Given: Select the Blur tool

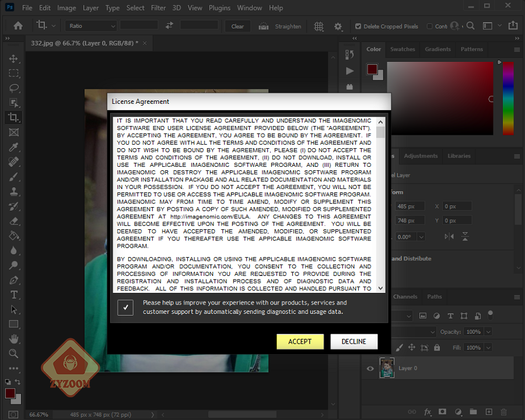Looking at the screenshot, I should (13, 250).
